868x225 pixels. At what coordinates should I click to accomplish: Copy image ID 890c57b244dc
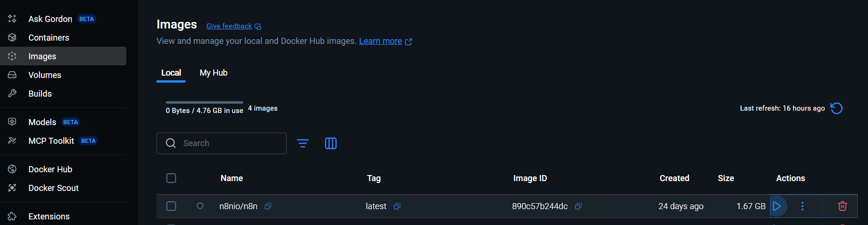(x=578, y=206)
